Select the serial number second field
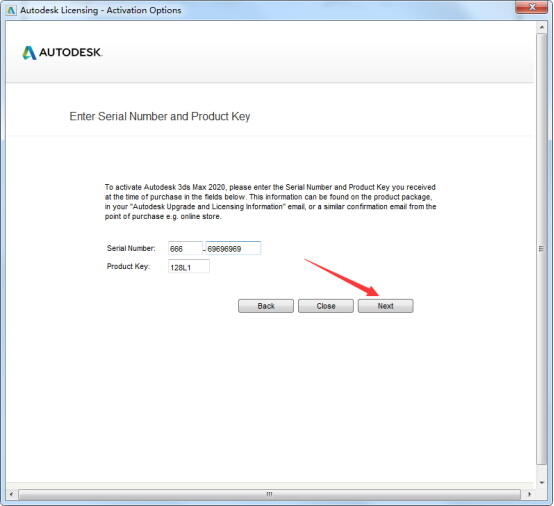The width and height of the screenshot is (554, 506). [x=234, y=248]
